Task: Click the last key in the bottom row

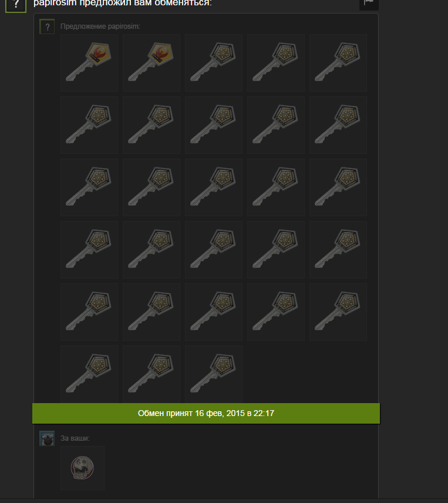Action: [213, 374]
